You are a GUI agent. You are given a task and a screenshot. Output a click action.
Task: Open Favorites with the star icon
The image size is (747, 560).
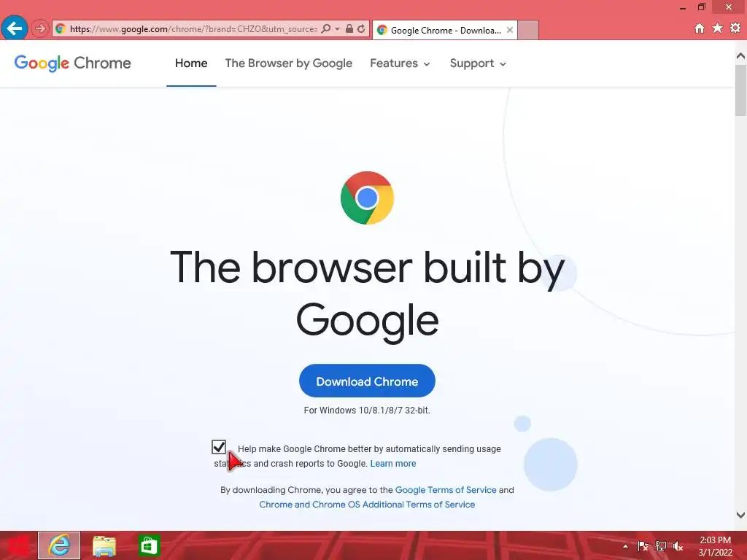coord(718,28)
